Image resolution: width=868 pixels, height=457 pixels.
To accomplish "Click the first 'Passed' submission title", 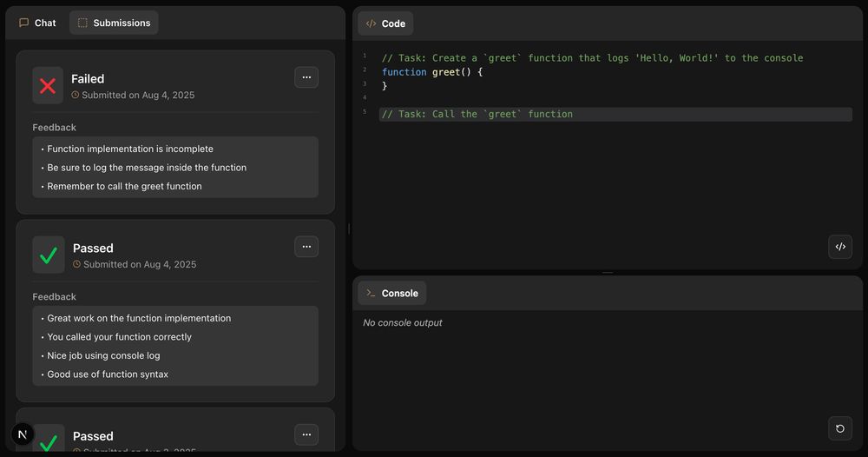I will pyautogui.click(x=93, y=248).
